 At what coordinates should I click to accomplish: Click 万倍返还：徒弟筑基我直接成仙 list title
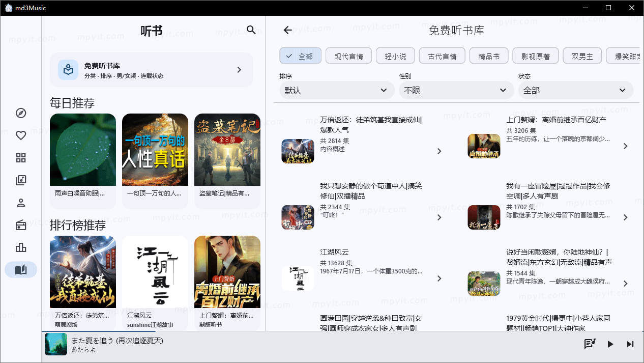[371, 125]
